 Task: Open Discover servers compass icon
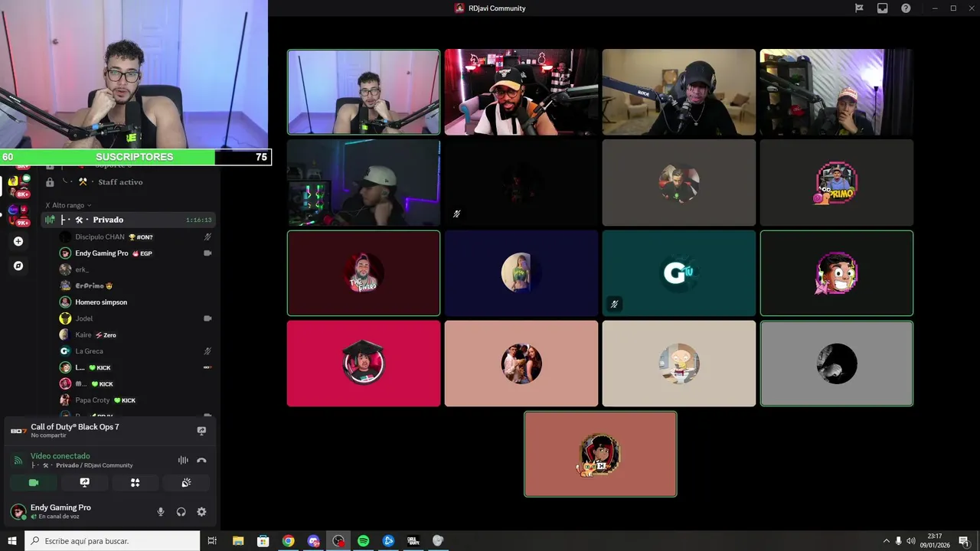click(x=18, y=266)
